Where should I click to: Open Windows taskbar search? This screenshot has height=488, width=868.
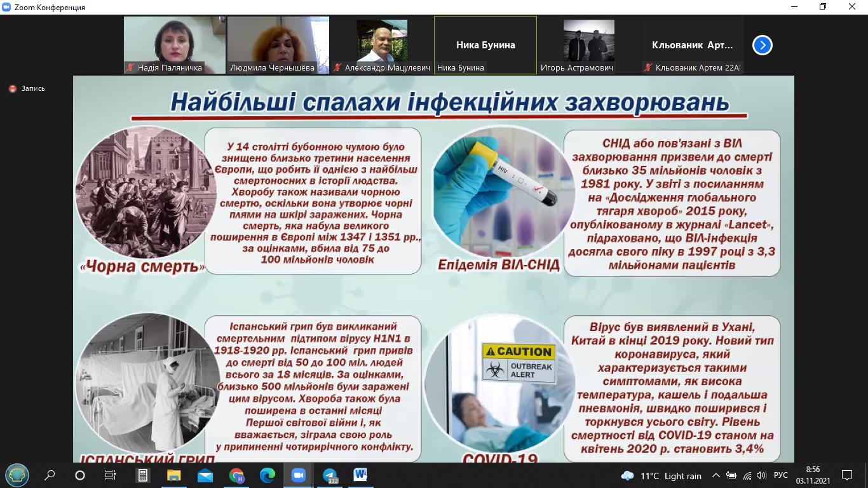[x=50, y=475]
